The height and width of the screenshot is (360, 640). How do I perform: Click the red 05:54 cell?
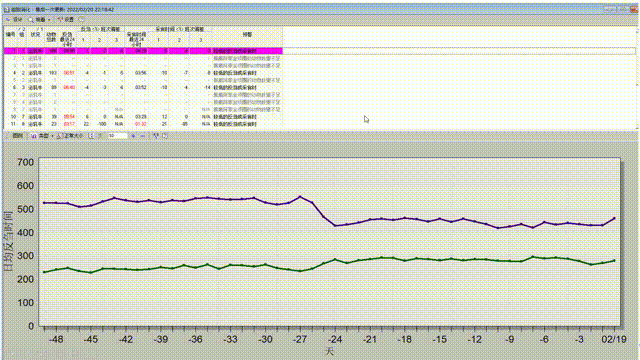69,117
